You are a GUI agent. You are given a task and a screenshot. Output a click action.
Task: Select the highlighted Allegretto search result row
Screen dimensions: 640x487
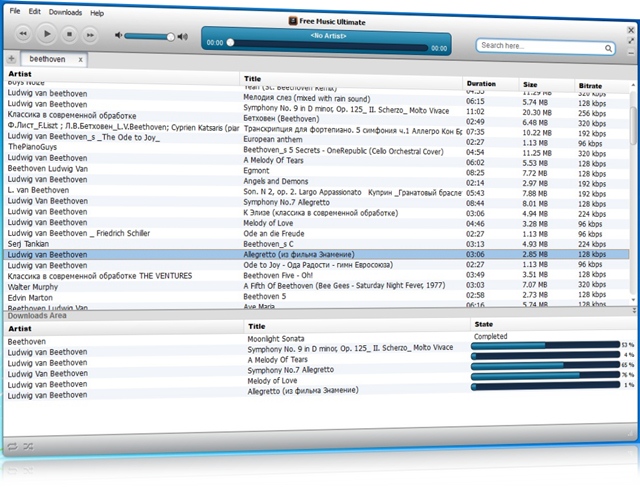pos(316,254)
